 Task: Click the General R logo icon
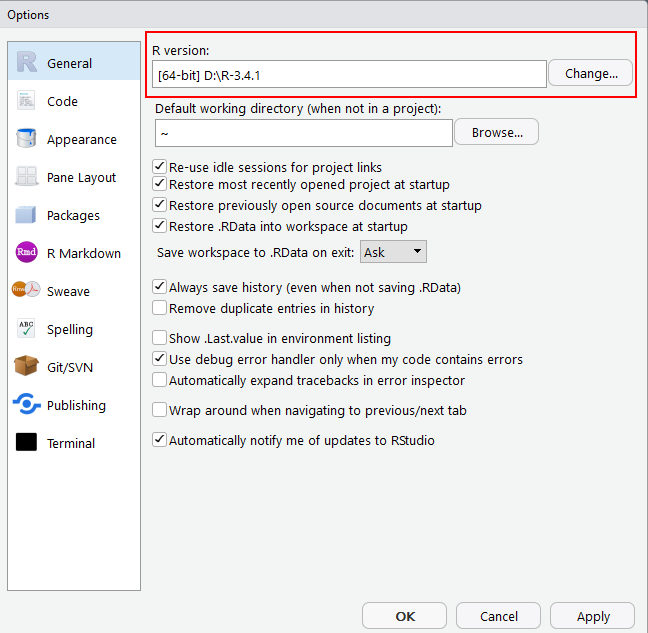[x=26, y=63]
